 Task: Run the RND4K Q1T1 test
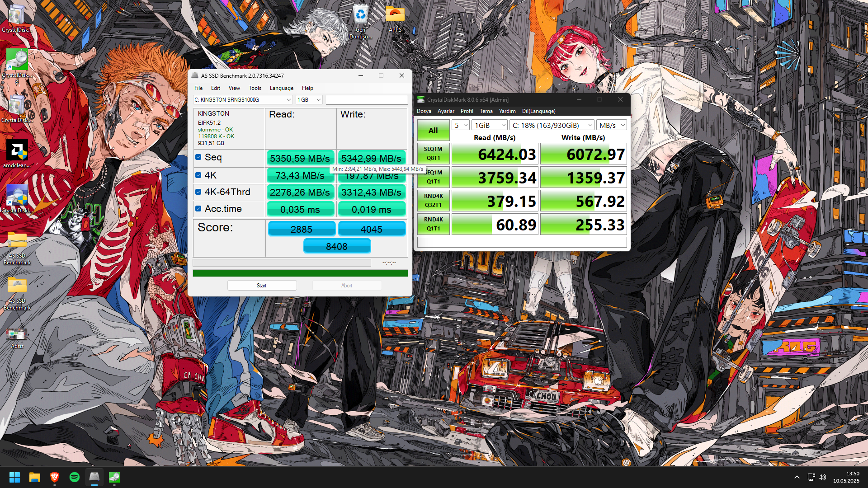[433, 224]
